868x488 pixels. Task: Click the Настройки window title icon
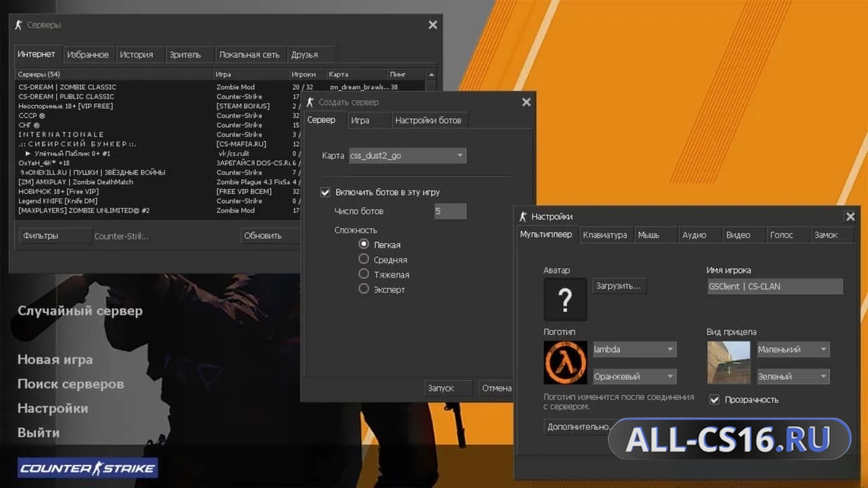(523, 217)
